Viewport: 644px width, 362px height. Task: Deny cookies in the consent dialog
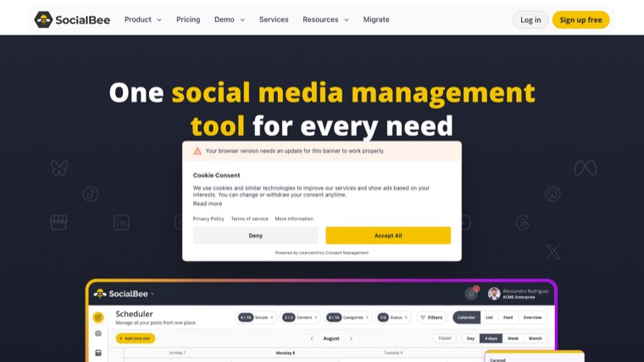pos(255,236)
